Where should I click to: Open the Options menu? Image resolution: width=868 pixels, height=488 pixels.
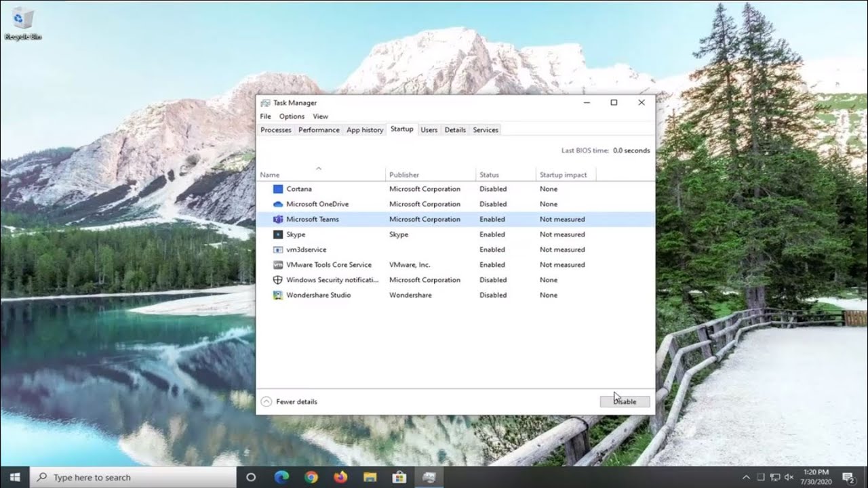(292, 117)
